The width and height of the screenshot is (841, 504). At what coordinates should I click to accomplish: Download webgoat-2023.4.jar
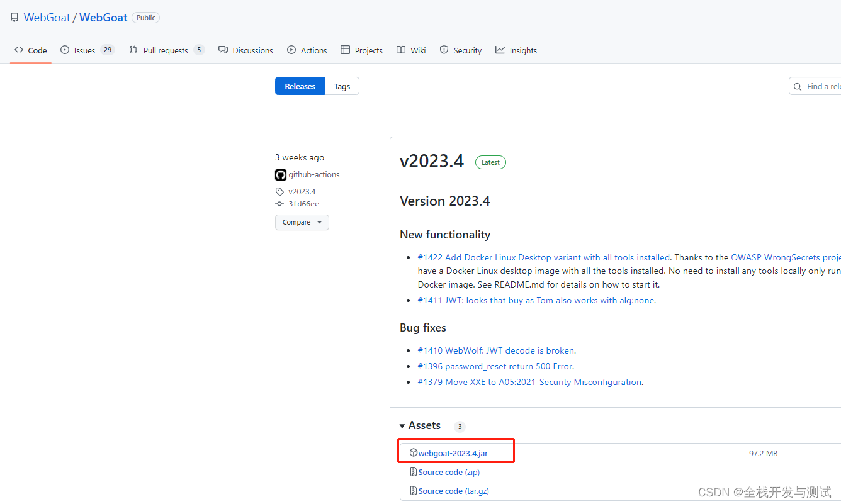[453, 453]
